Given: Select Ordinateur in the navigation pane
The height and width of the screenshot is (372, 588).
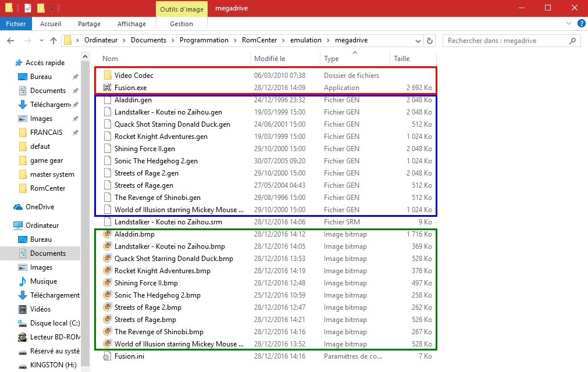Looking at the screenshot, I should click(42, 225).
